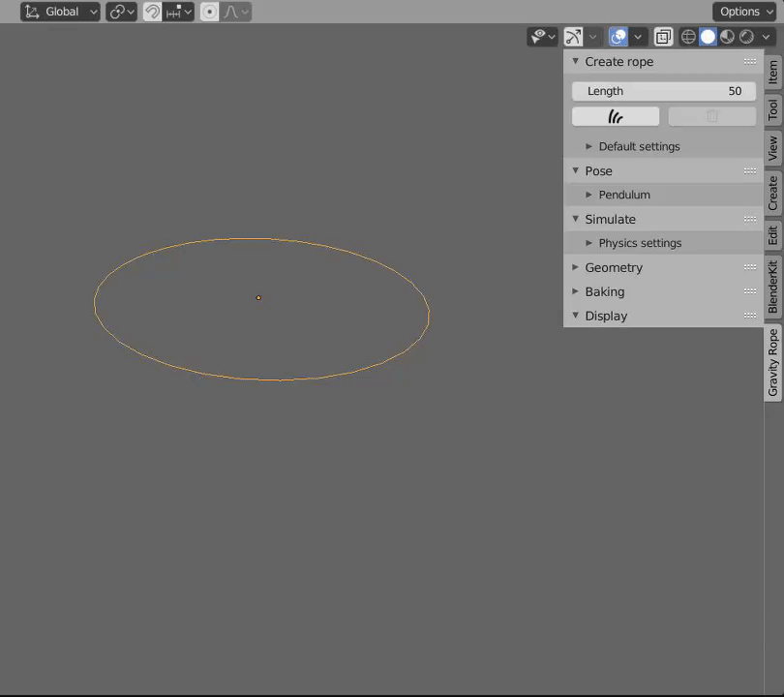Toggle X-ray mode
The width and height of the screenshot is (784, 697).
pos(663,37)
